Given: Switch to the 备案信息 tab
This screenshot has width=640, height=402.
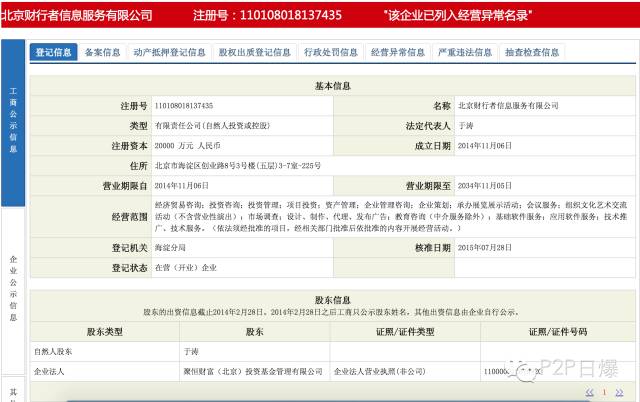Looking at the screenshot, I should pos(102,52).
